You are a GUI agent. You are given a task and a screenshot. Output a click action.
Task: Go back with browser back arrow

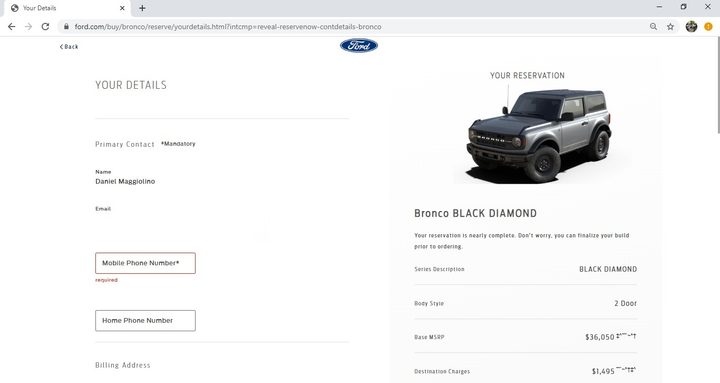[11, 27]
